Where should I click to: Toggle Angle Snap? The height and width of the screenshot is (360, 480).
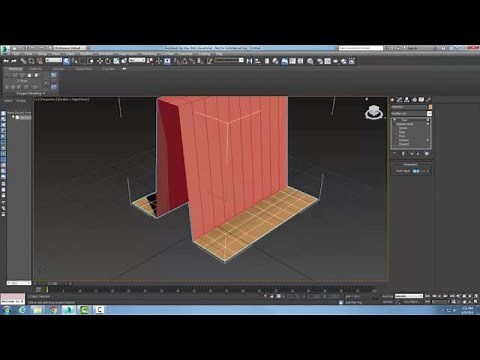click(184, 61)
